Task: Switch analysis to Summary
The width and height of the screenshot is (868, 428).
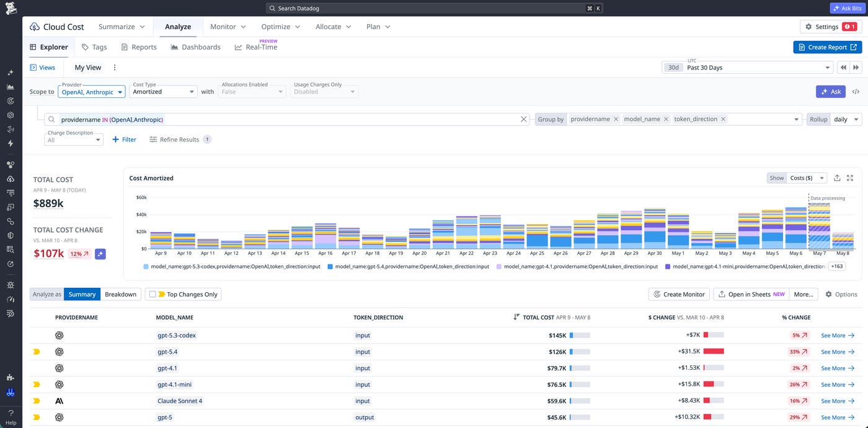Action: [82, 294]
